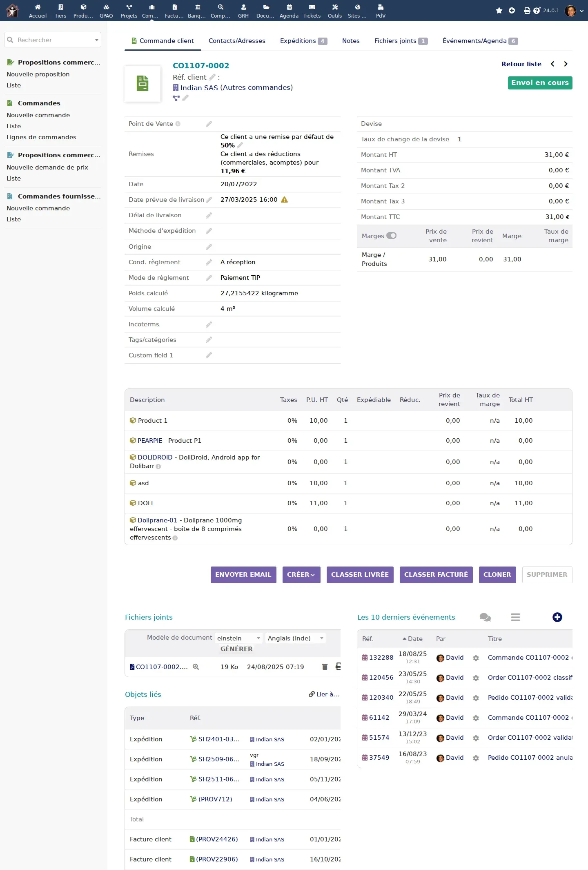Open Lignes de commandes sidebar link
588x870 pixels.
click(x=41, y=137)
